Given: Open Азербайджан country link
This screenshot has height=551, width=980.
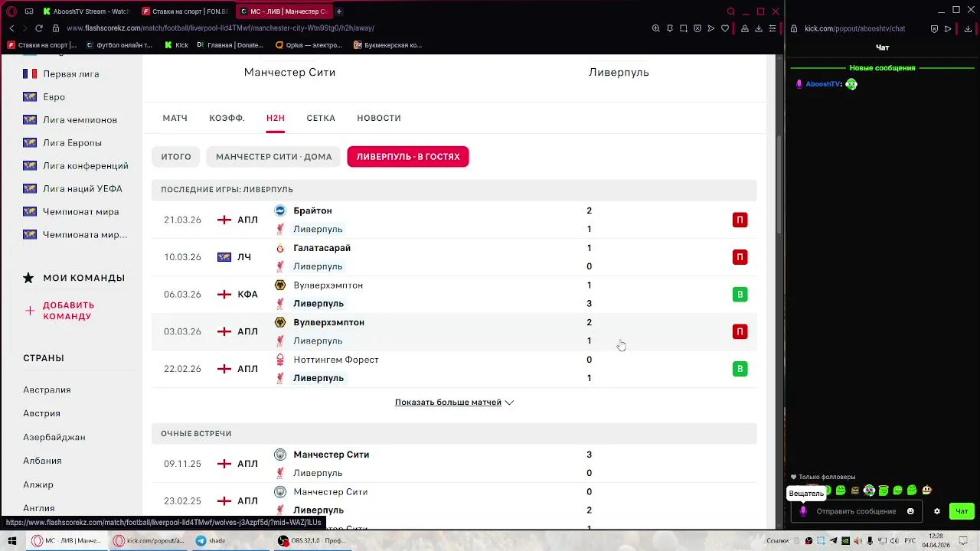Looking at the screenshot, I should point(54,438).
